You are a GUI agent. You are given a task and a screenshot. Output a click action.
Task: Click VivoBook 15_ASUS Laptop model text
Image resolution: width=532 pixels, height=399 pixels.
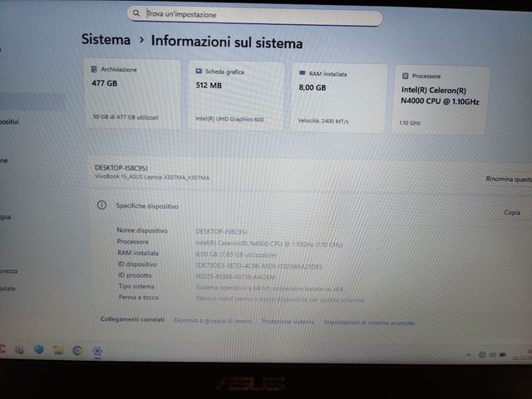[152, 177]
